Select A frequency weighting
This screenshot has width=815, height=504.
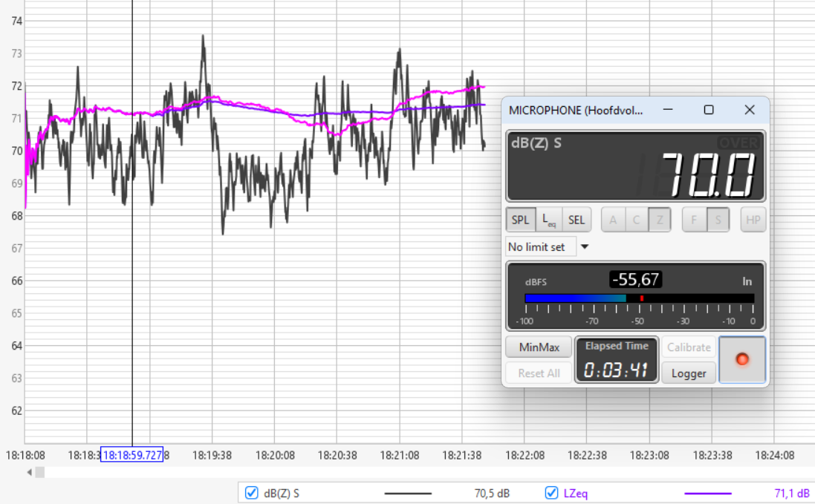613,220
